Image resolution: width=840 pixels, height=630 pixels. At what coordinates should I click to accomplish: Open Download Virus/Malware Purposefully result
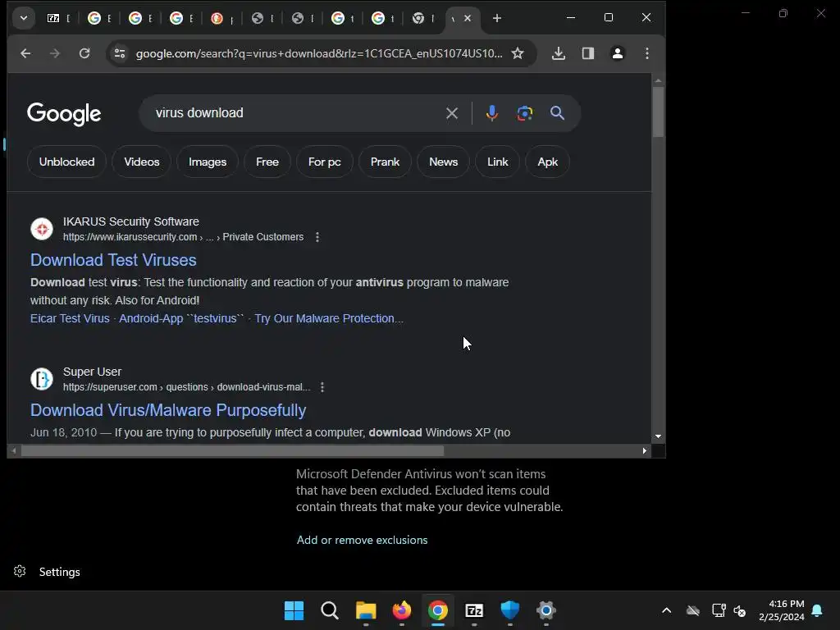pos(167,410)
